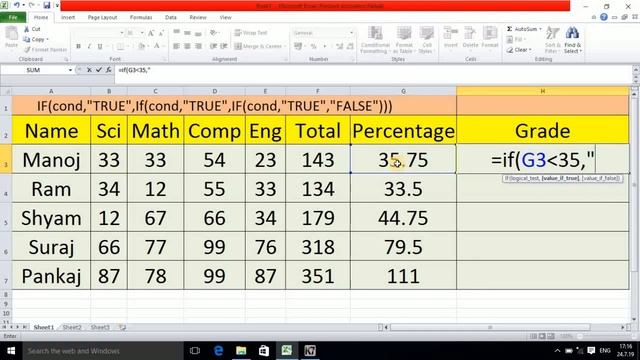Select column H header
Screen dimensions: 640x360
[542, 91]
